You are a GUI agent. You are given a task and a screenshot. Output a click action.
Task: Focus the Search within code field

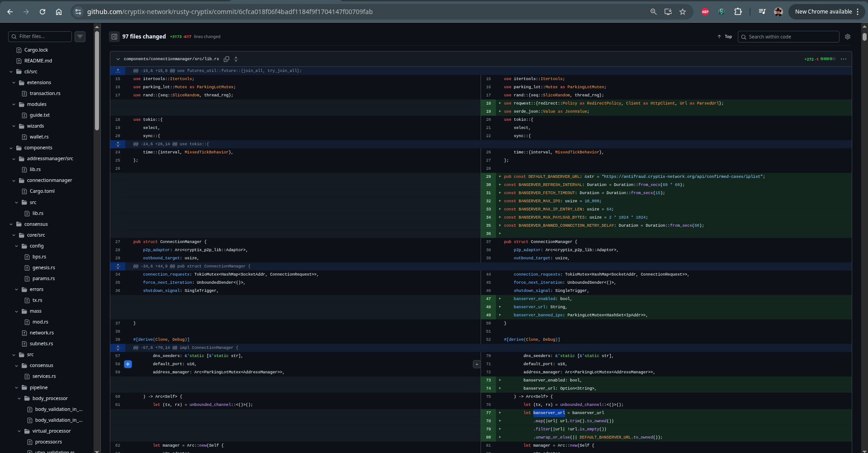pyautogui.click(x=788, y=37)
